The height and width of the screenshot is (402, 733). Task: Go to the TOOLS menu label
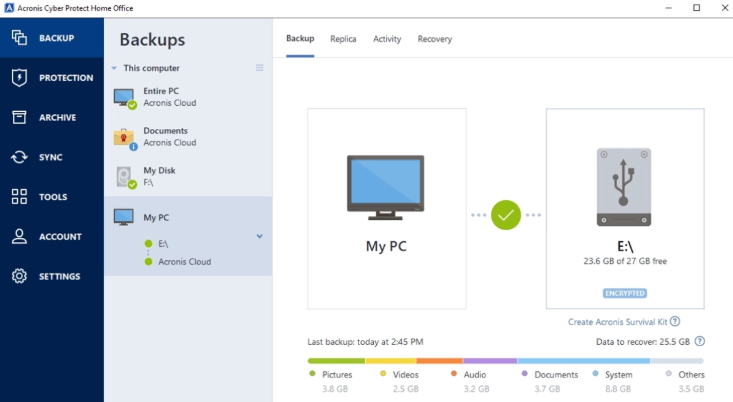pos(53,197)
